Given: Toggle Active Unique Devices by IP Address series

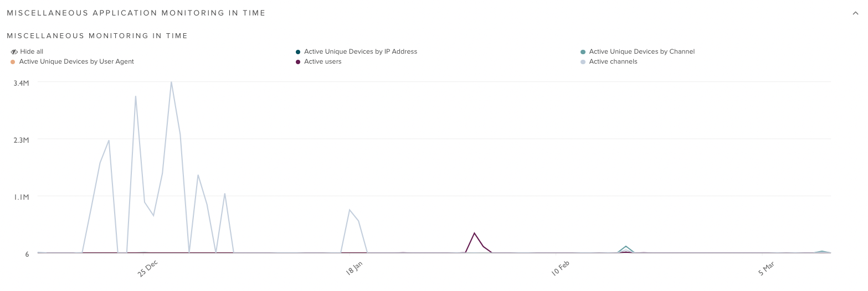Looking at the screenshot, I should pos(357,51).
